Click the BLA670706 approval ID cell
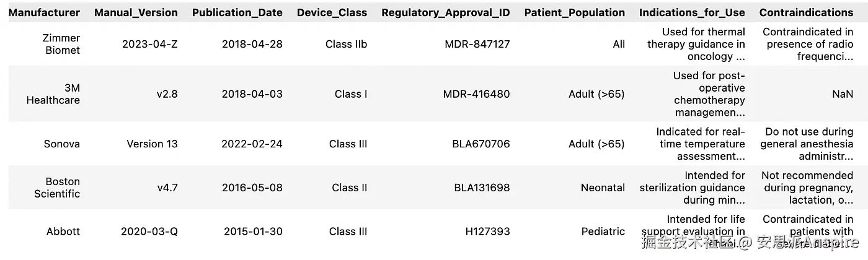The image size is (868, 260). (480, 144)
